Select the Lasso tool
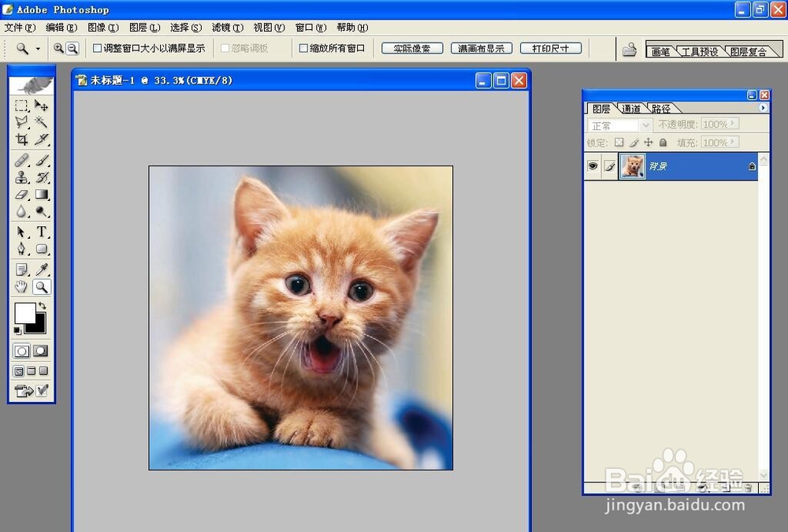This screenshot has height=532, width=788. [21, 122]
